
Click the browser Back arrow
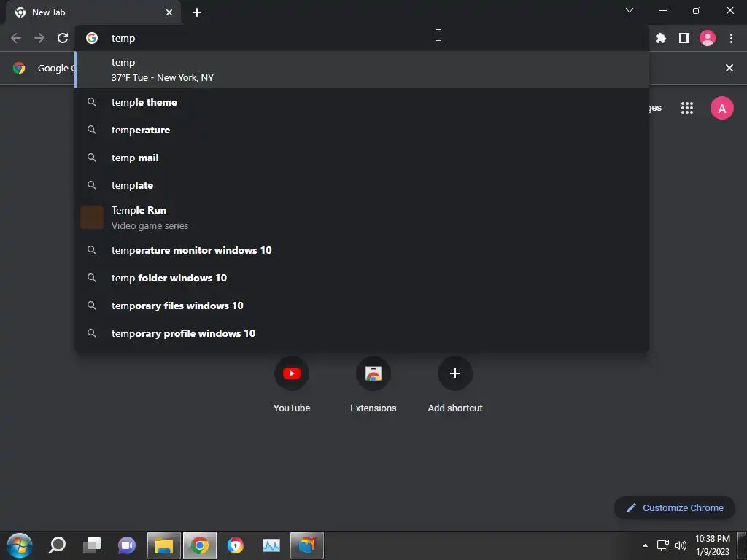(16, 38)
